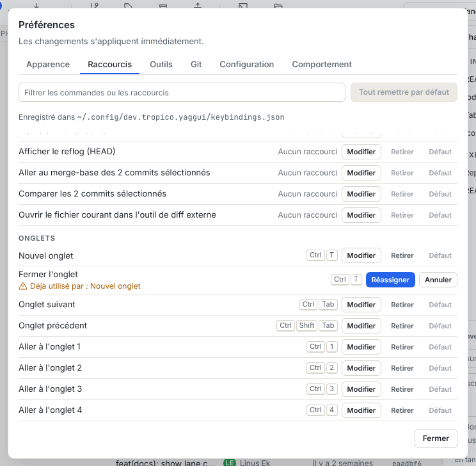Click the 'Ouvrir le fichier courant' command label
The image size is (476, 466).
pos(117,215)
